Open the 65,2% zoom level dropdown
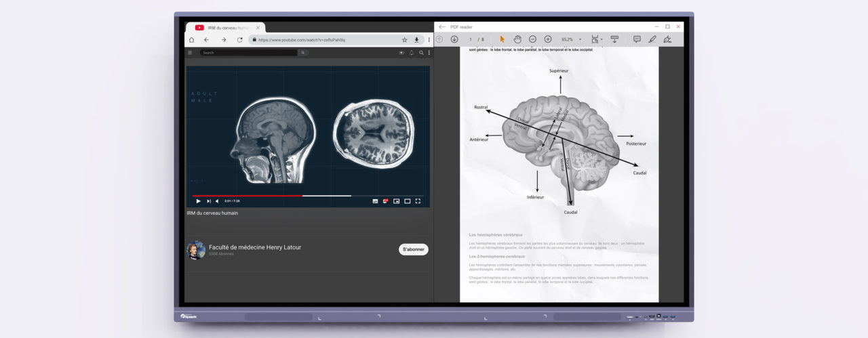Image resolution: width=868 pixels, height=338 pixels. click(571, 39)
